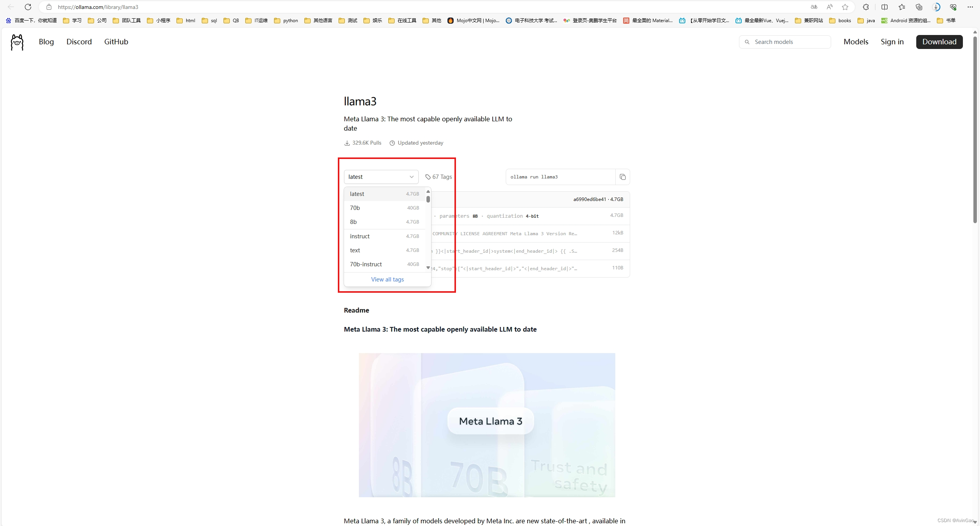Screen dimensions: 980x526
Task: Open browser split screen icon
Action: click(x=884, y=7)
